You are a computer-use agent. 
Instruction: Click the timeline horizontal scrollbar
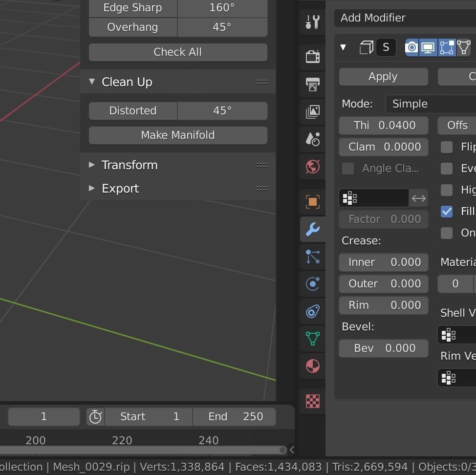click(143, 450)
